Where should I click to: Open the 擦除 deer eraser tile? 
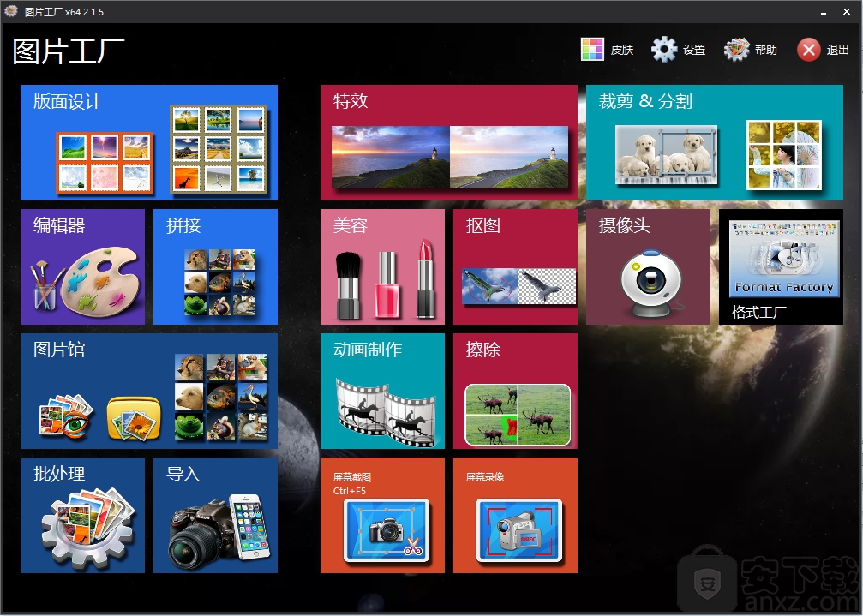(x=515, y=391)
